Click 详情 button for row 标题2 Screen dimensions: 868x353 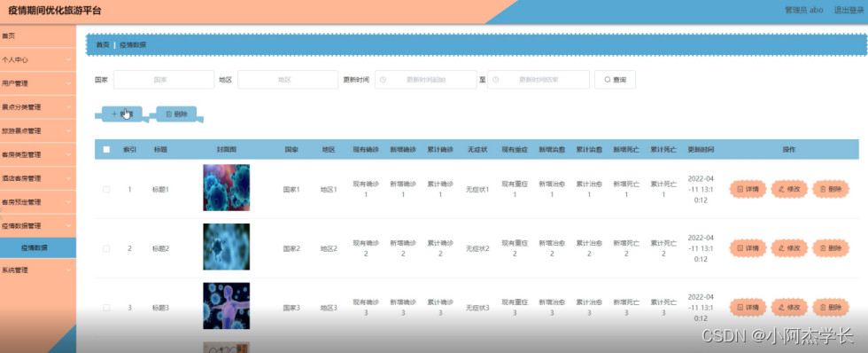tap(748, 248)
